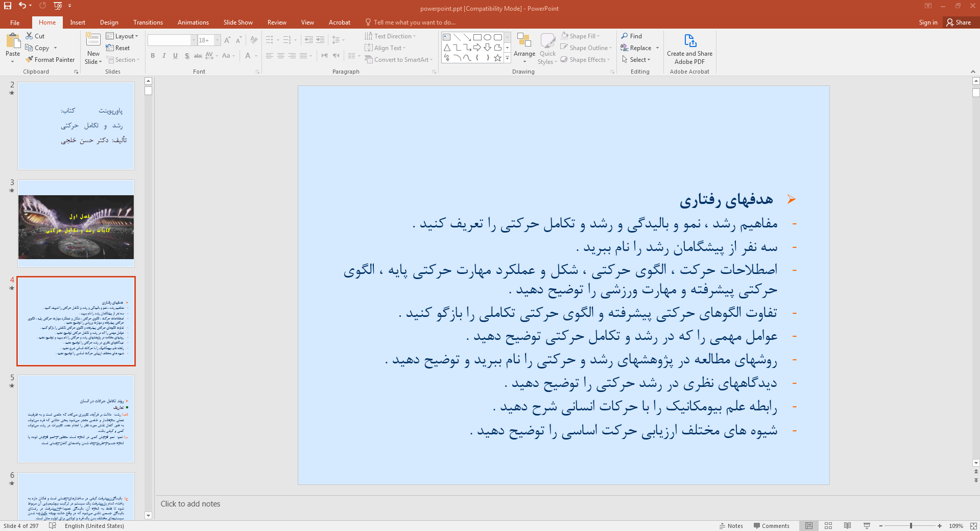980x531 pixels.
Task: Click the Create and Share Adobe PDF icon
Action: click(690, 40)
